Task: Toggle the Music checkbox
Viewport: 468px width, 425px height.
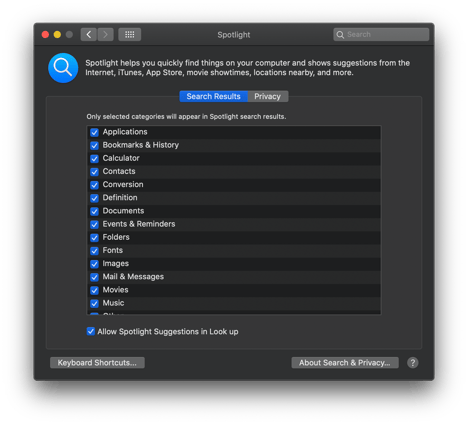Action: 94,304
